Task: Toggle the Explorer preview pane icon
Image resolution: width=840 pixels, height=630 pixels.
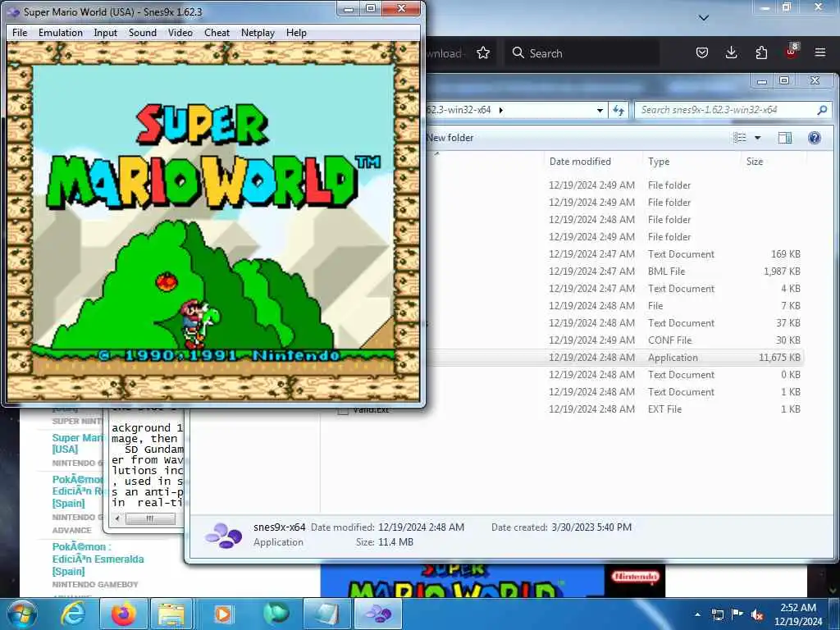Action: point(785,138)
